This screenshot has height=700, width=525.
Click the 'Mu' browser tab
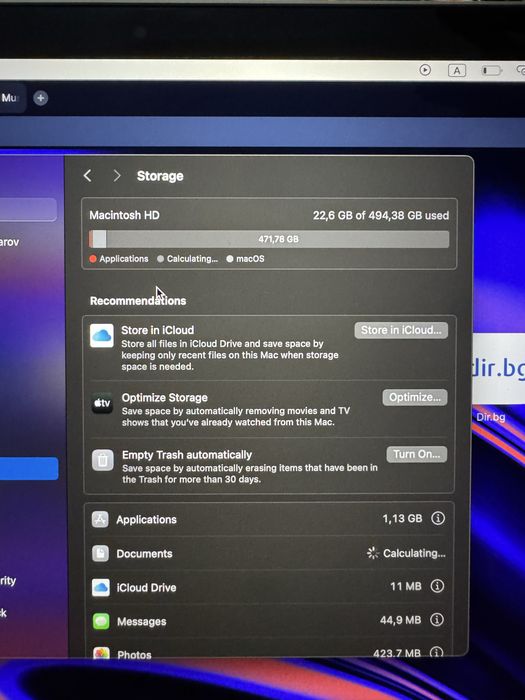(x=11, y=98)
